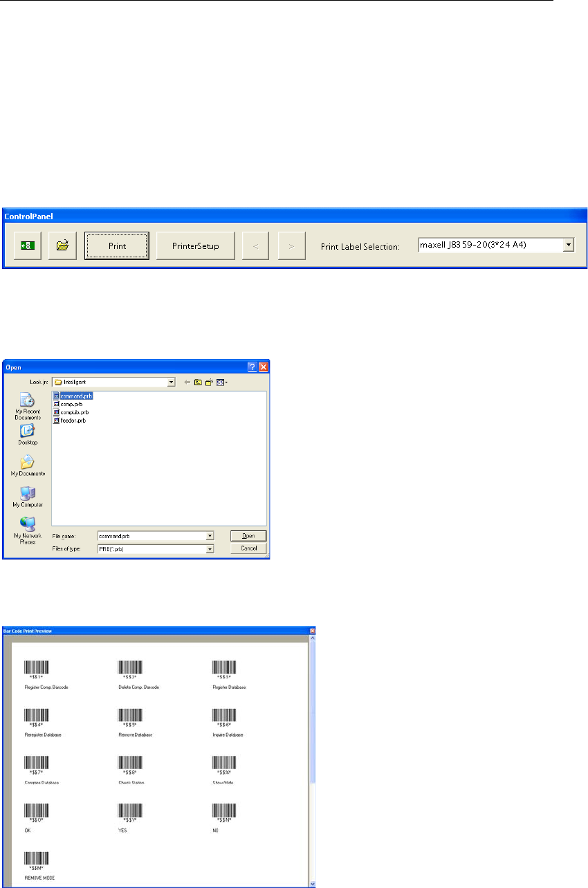This screenshot has width=588, height=888.
Task: Click the Check Station barcode
Action: point(131,763)
